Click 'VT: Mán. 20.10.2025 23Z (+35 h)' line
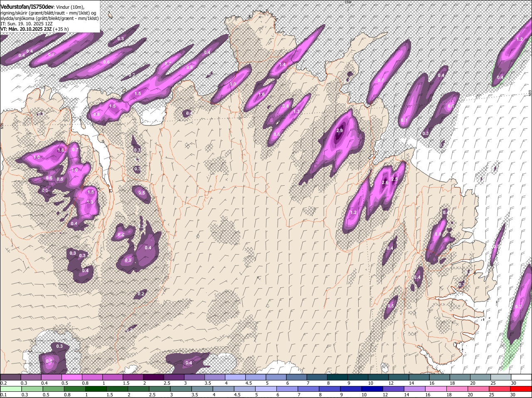532x398 pixels. point(34,29)
